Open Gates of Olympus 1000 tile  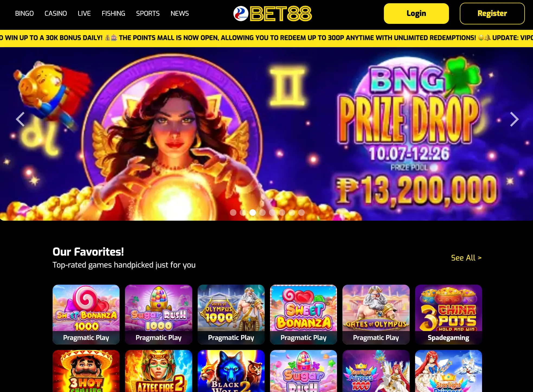(231, 314)
